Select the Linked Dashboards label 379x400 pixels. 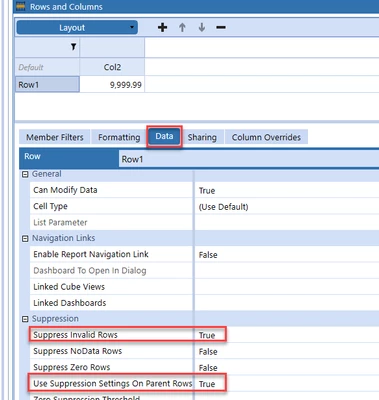[x=70, y=303]
